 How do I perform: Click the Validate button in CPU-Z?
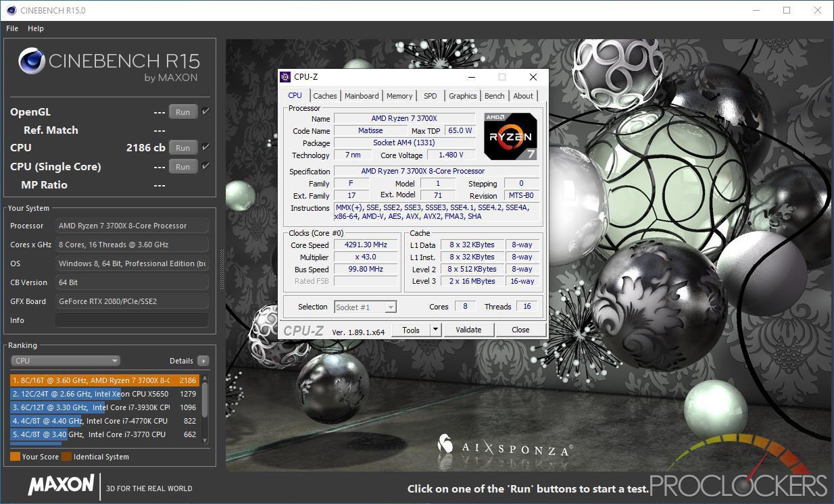[x=468, y=330]
